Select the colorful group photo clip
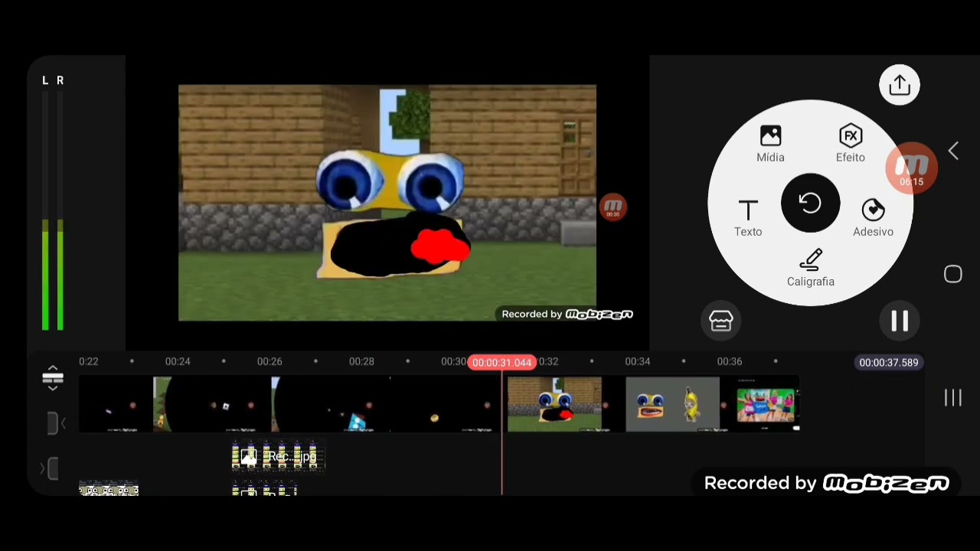980x551 pixels. click(x=767, y=405)
